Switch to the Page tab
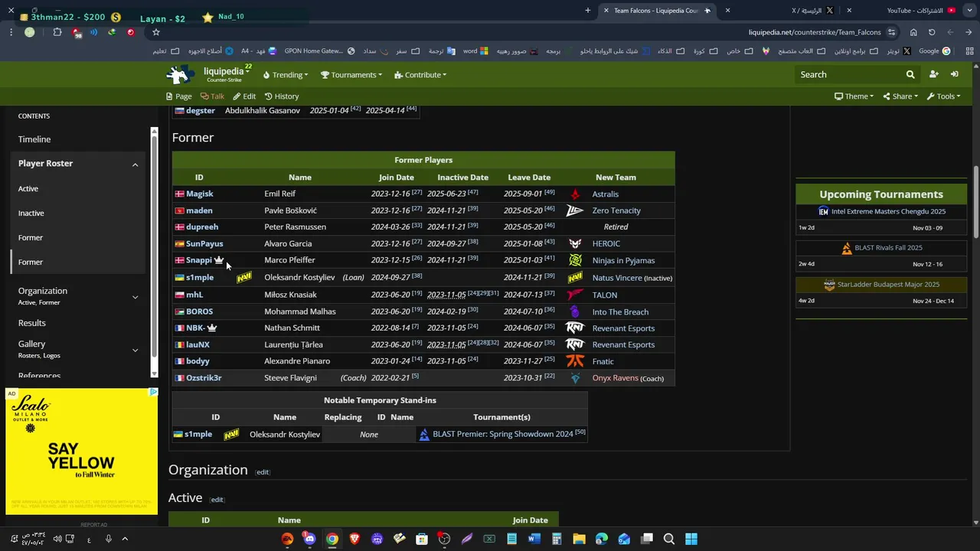 (178, 96)
